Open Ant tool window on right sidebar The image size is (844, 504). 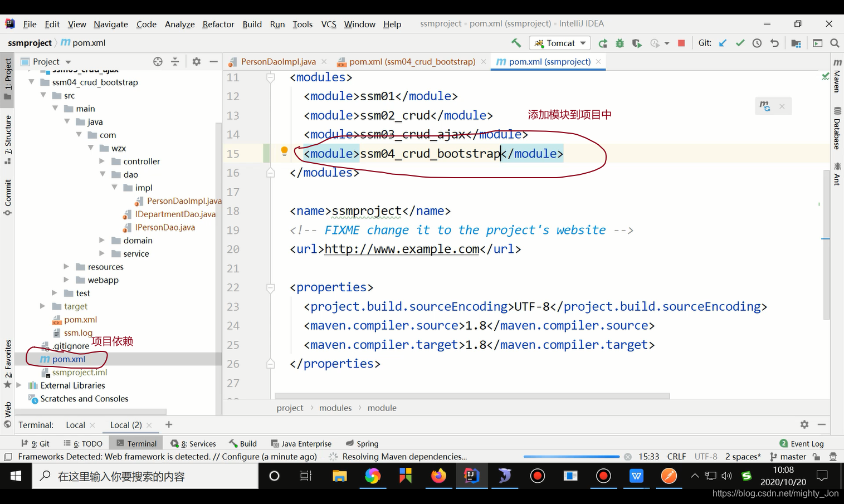click(x=837, y=174)
